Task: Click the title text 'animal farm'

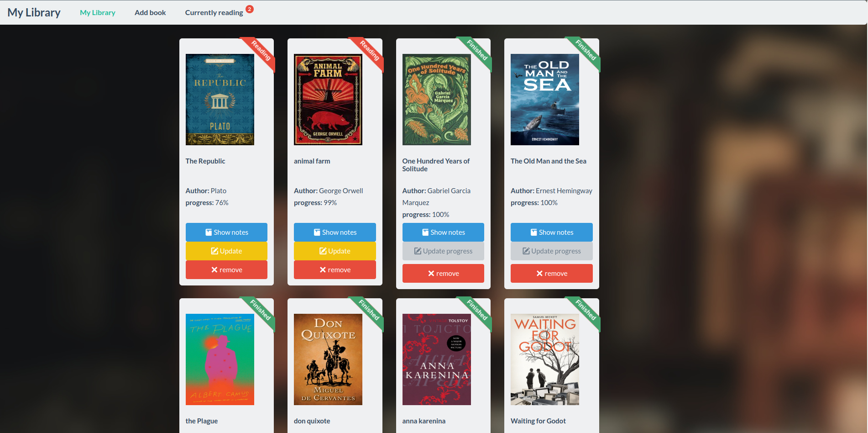Action: click(x=312, y=161)
